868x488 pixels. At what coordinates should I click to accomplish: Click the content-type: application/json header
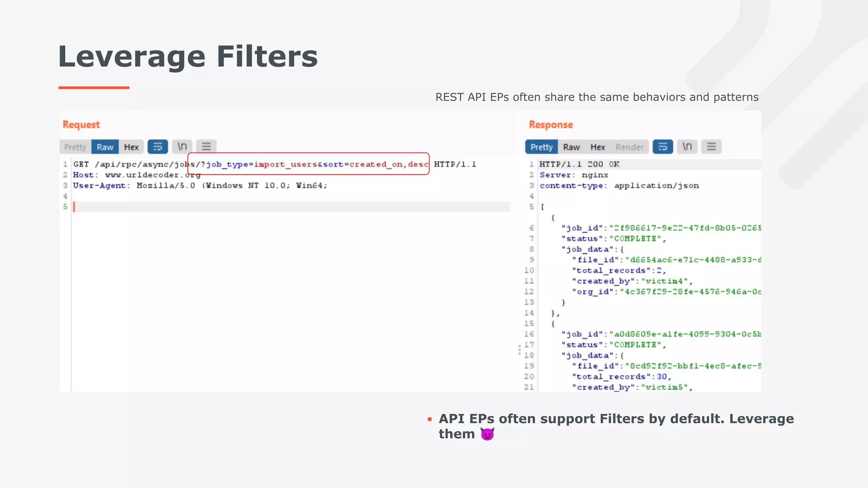click(619, 186)
